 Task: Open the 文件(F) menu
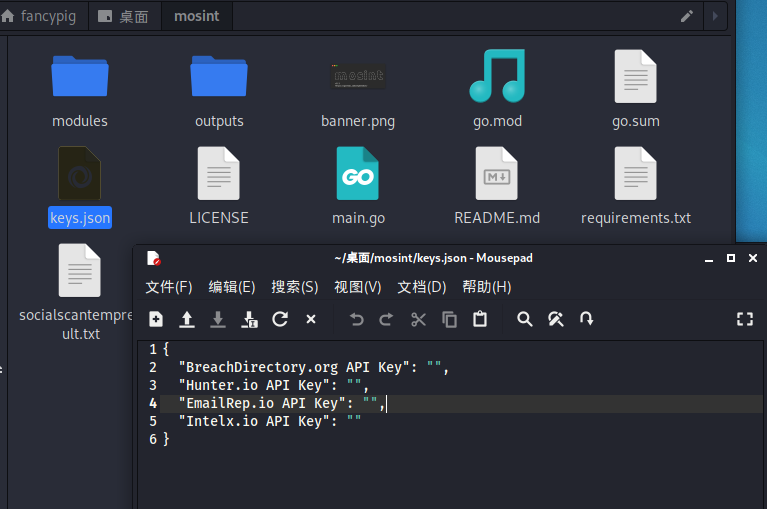(x=169, y=287)
